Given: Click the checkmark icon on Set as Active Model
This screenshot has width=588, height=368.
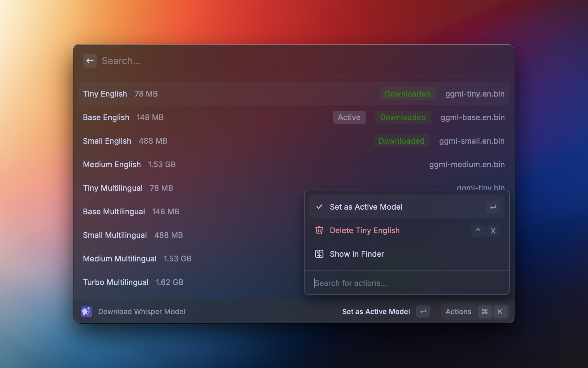Looking at the screenshot, I should (319, 207).
